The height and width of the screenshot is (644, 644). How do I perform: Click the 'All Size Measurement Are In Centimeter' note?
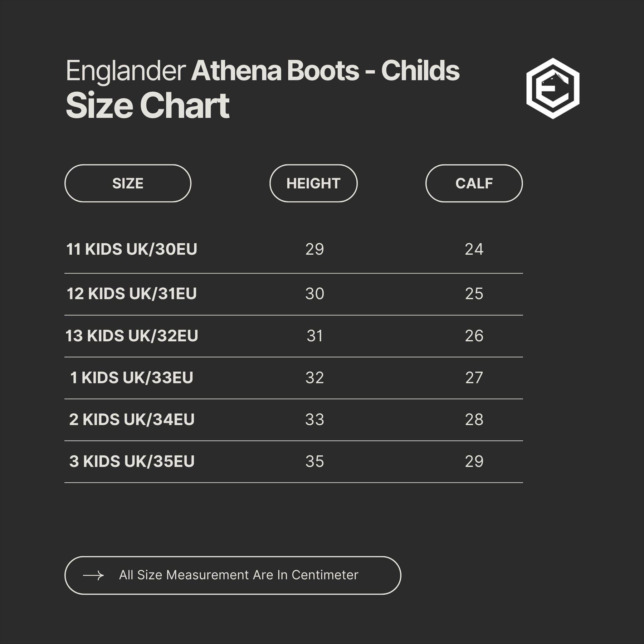pyautogui.click(x=239, y=575)
